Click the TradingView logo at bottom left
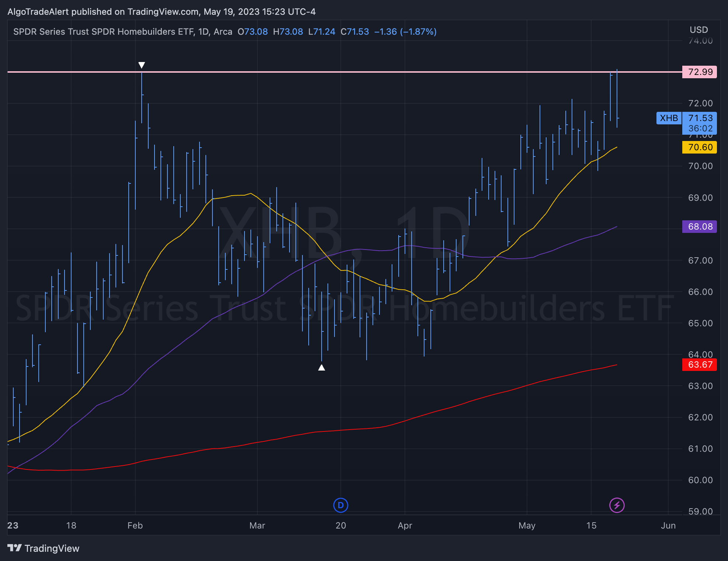 [x=44, y=548]
